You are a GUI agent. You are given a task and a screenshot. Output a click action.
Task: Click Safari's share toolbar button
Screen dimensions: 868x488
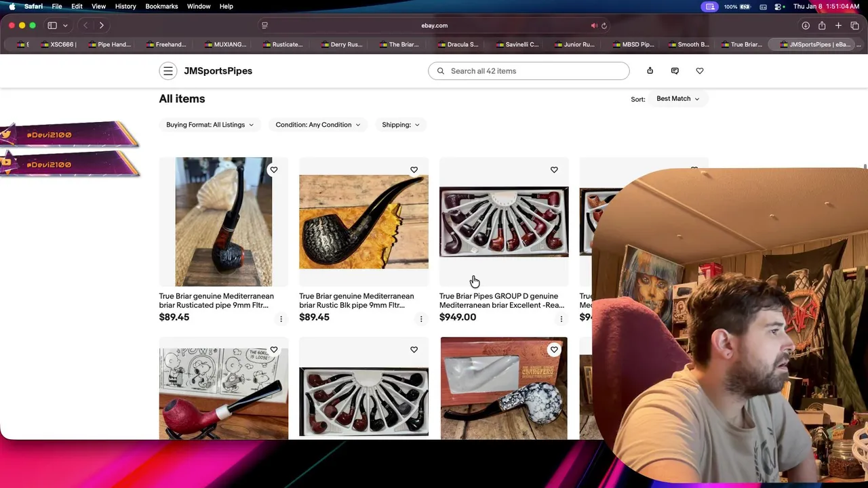[822, 26]
